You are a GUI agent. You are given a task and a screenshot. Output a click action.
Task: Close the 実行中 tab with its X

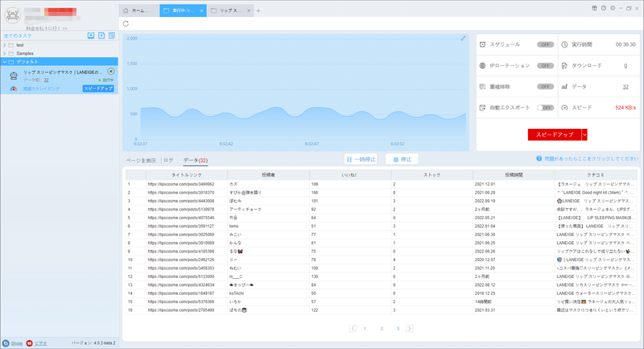click(x=202, y=10)
